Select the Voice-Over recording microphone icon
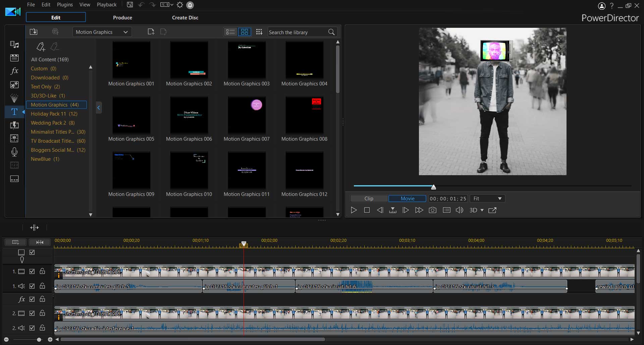 tap(14, 152)
